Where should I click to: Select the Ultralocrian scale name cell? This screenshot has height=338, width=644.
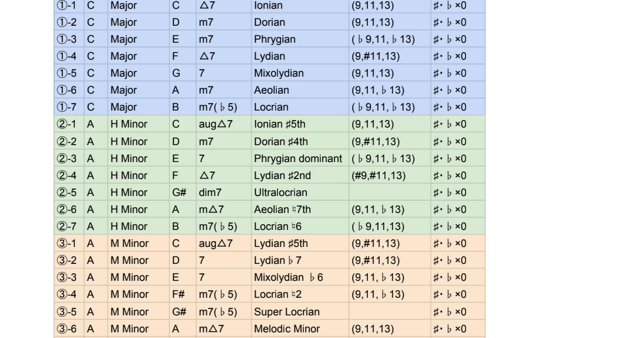pyautogui.click(x=299, y=193)
